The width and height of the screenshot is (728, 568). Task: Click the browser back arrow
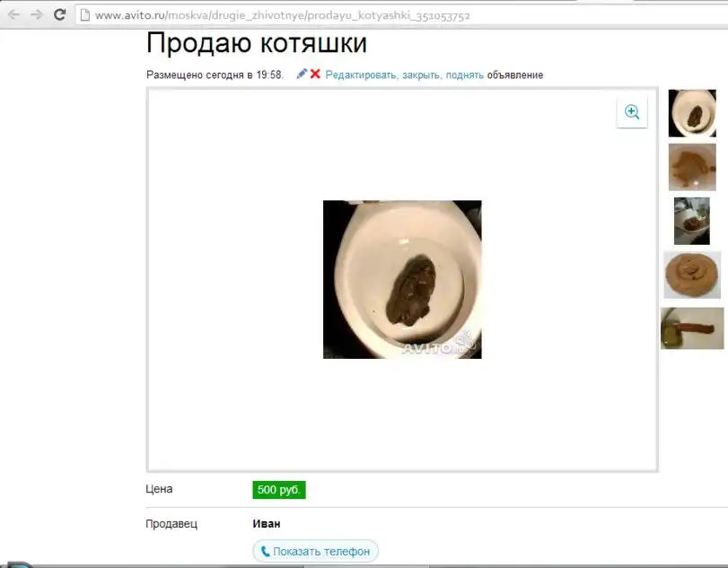(13, 15)
